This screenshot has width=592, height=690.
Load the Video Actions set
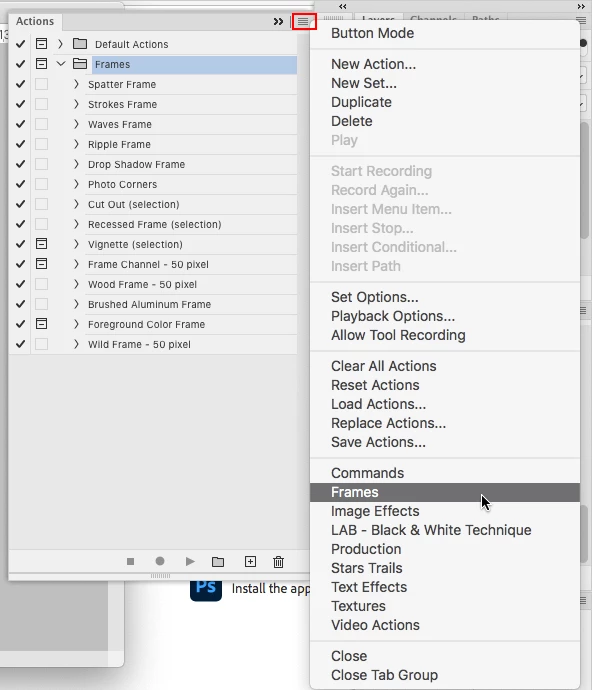click(445, 625)
